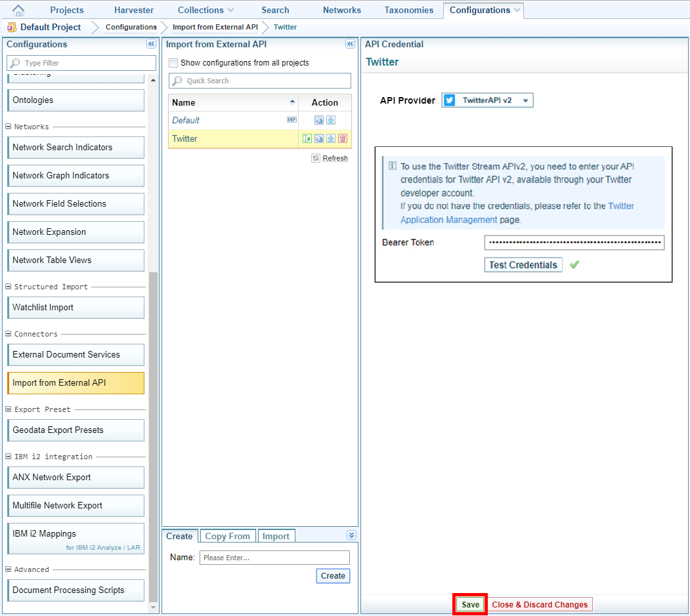Click the rename icon for Twitter configuration
Screen dimensions: 690x616
[307, 138]
